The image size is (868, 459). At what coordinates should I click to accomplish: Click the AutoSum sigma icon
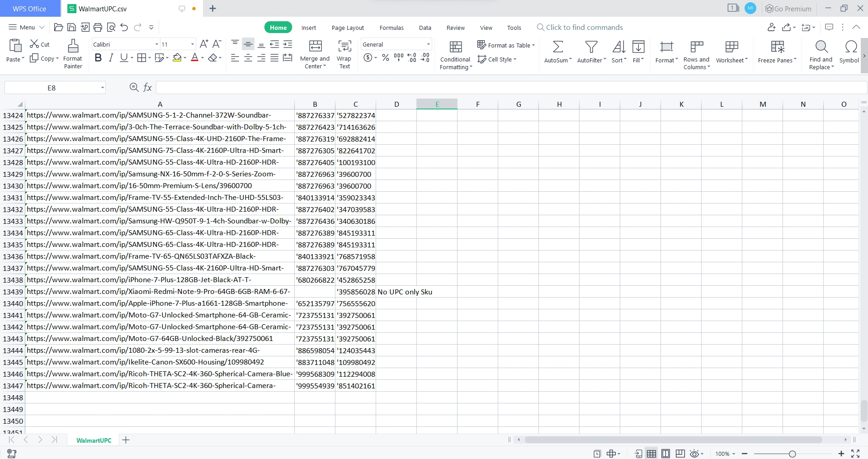click(558, 47)
